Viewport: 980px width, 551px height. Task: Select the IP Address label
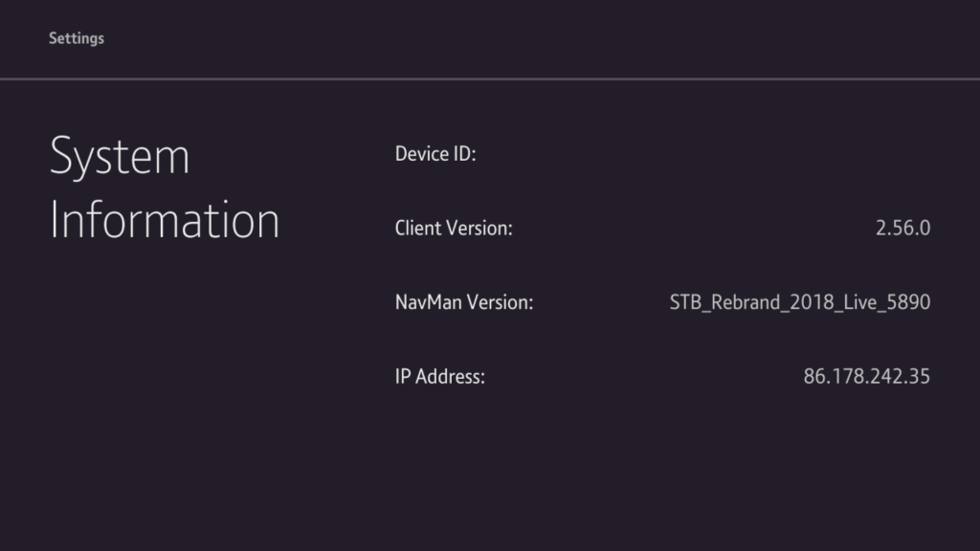[440, 377]
